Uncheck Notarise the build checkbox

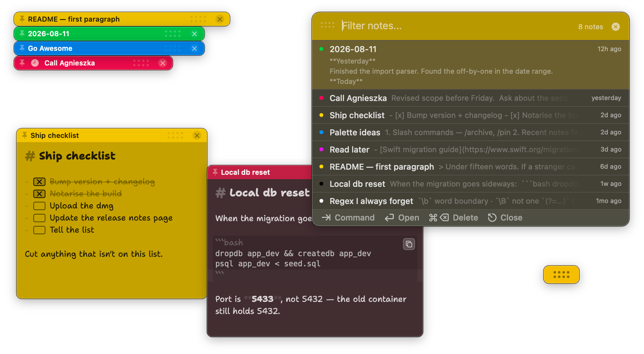(x=39, y=194)
